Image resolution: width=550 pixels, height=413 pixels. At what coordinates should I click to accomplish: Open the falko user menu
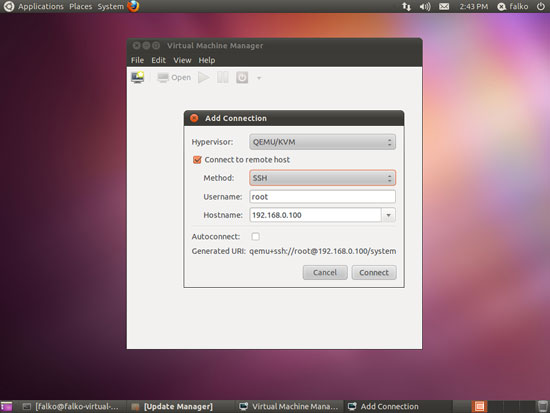tap(513, 6)
